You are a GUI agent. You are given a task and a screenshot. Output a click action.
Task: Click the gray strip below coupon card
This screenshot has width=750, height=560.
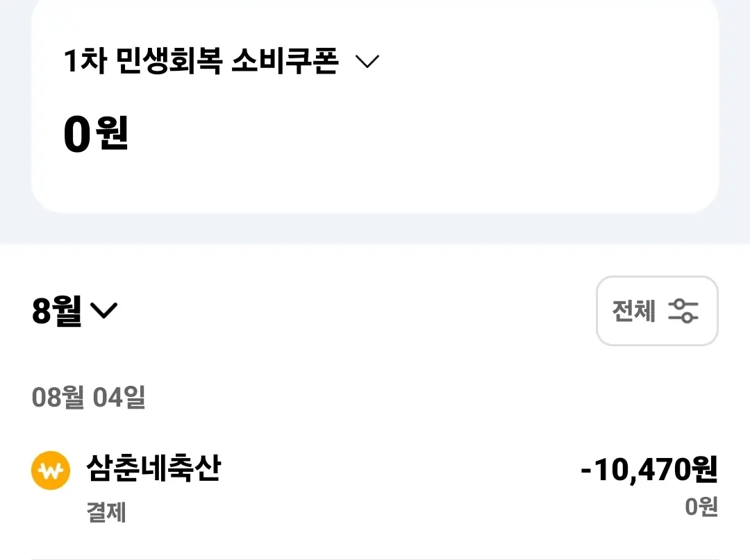pos(375,228)
